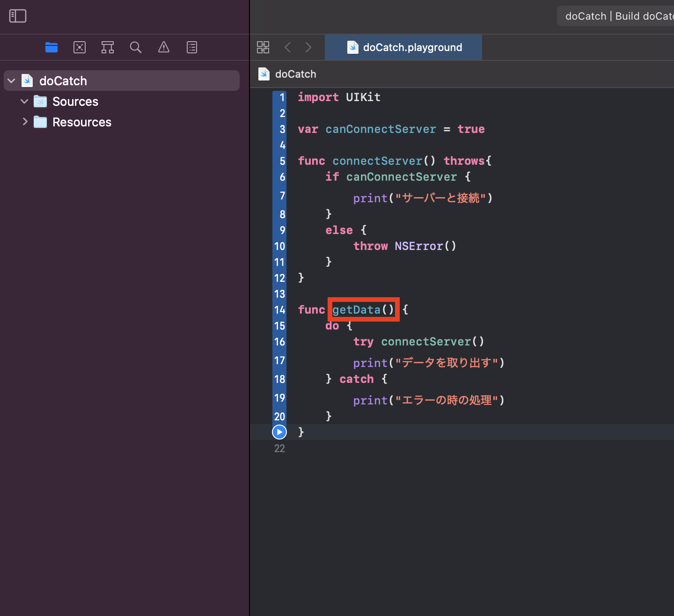Screen dimensions: 674x616
Task: Click the "else" keyword on line 9
Action: coord(339,230)
